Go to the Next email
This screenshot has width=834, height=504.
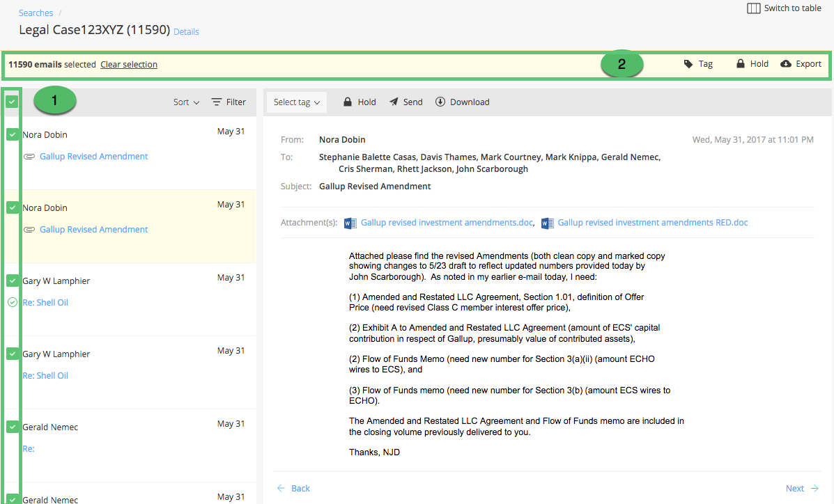pyautogui.click(x=802, y=489)
